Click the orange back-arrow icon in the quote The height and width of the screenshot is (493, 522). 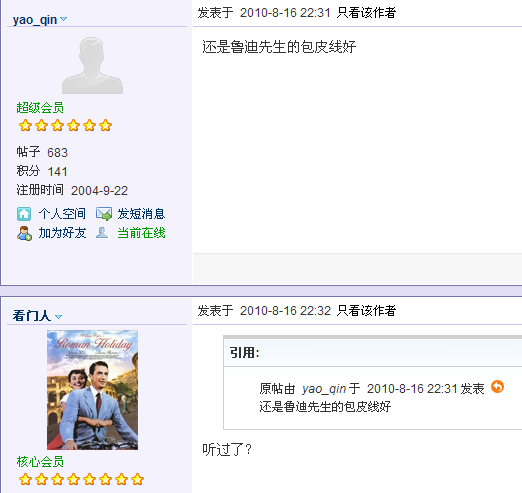coord(497,387)
